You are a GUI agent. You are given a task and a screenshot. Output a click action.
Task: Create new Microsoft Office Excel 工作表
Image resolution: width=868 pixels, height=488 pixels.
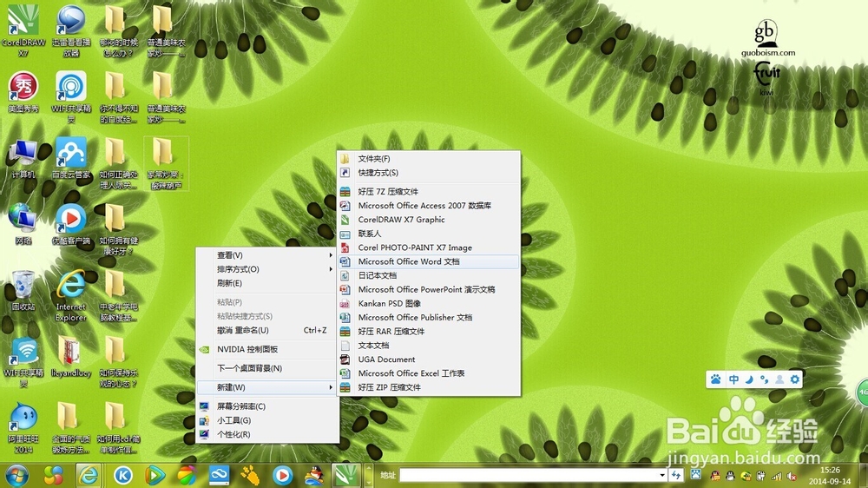coord(429,373)
